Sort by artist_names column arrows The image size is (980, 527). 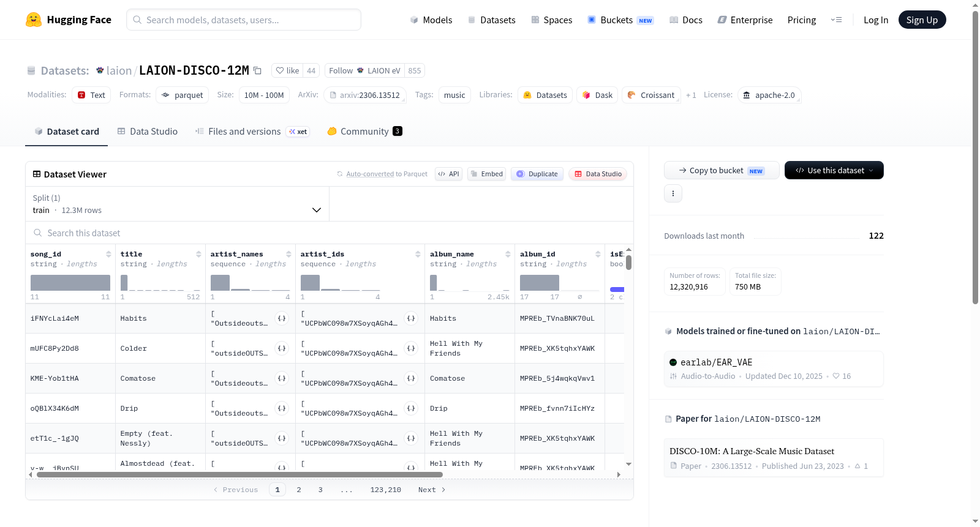pyautogui.click(x=288, y=254)
